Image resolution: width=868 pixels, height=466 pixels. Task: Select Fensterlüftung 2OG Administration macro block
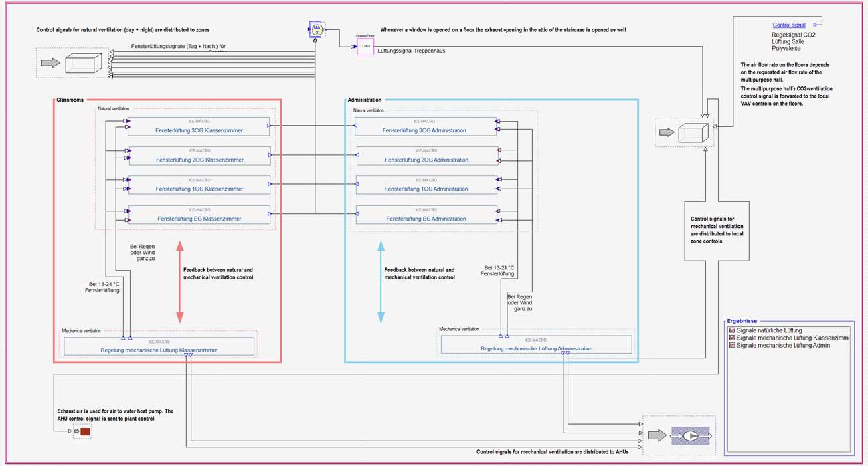[427, 156]
